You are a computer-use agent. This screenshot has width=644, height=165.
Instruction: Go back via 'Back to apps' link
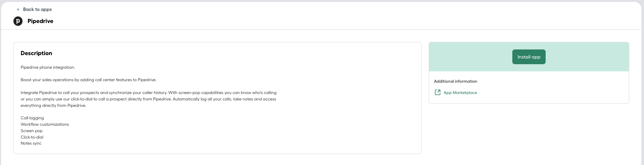point(37,9)
